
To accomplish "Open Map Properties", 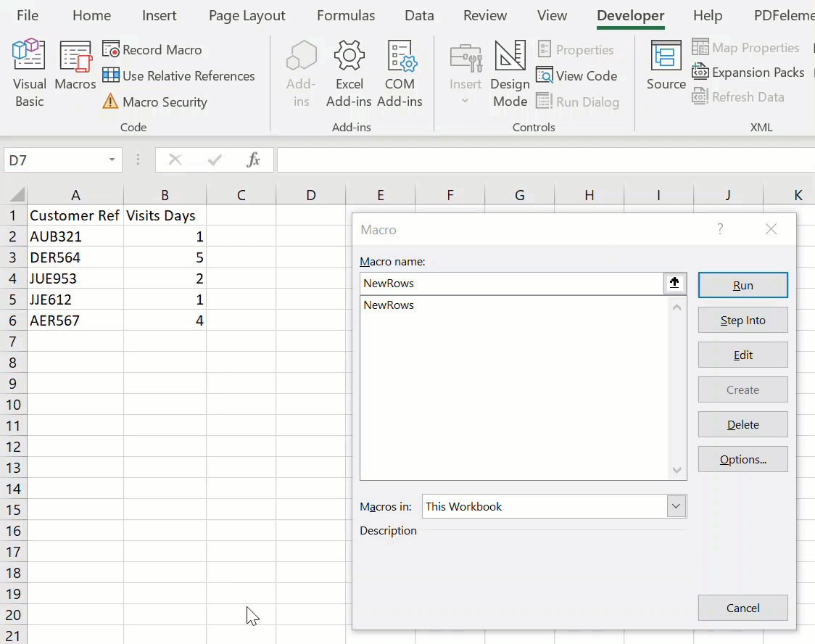I will click(x=745, y=48).
